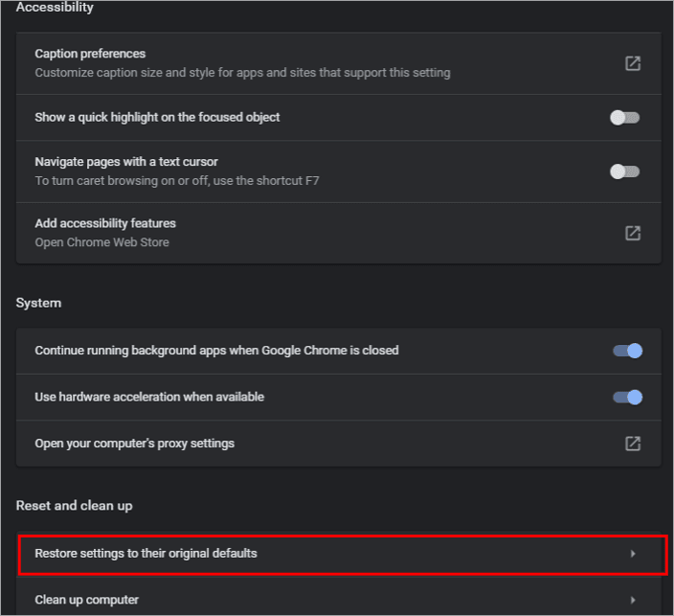This screenshot has width=674, height=616.
Task: Click the Clean up computer label
Action: pos(86,600)
